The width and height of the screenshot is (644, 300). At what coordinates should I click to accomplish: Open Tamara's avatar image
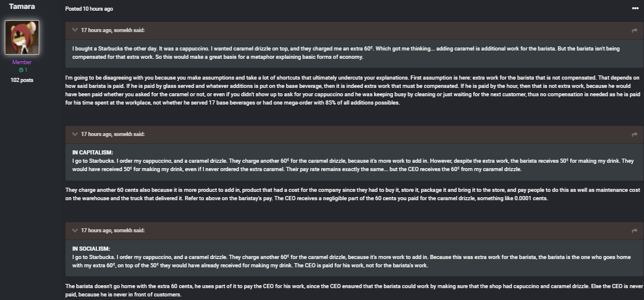pyautogui.click(x=22, y=37)
